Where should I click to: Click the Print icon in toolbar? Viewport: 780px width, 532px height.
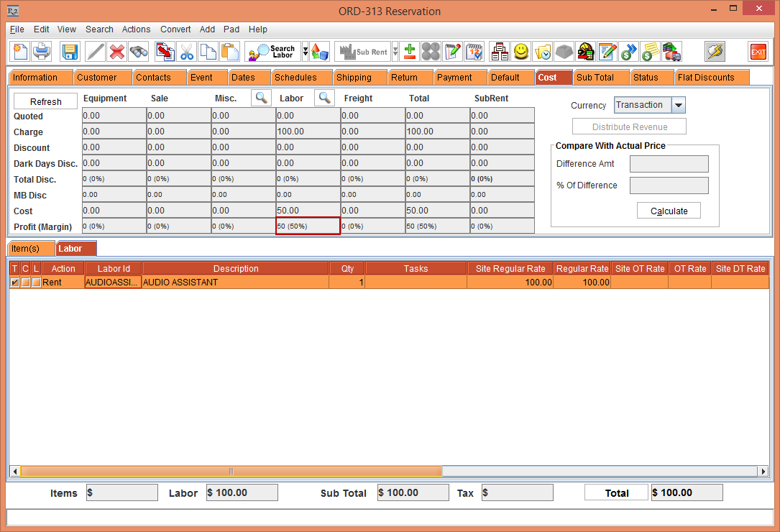pyautogui.click(x=42, y=52)
